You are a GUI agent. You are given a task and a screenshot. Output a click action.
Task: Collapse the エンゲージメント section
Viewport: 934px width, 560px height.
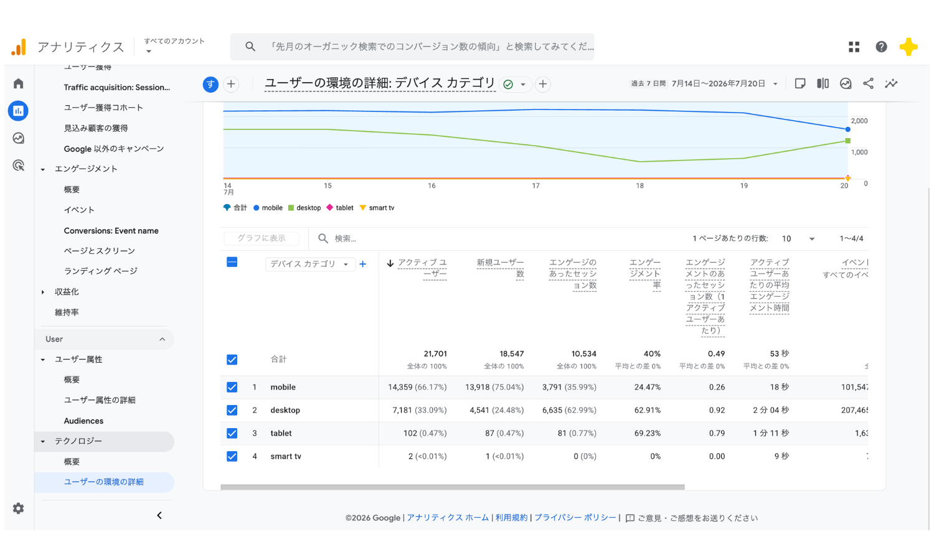(43, 169)
